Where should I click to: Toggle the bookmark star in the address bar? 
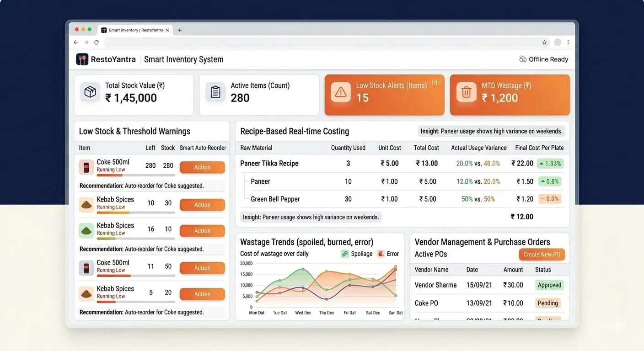[x=544, y=42]
